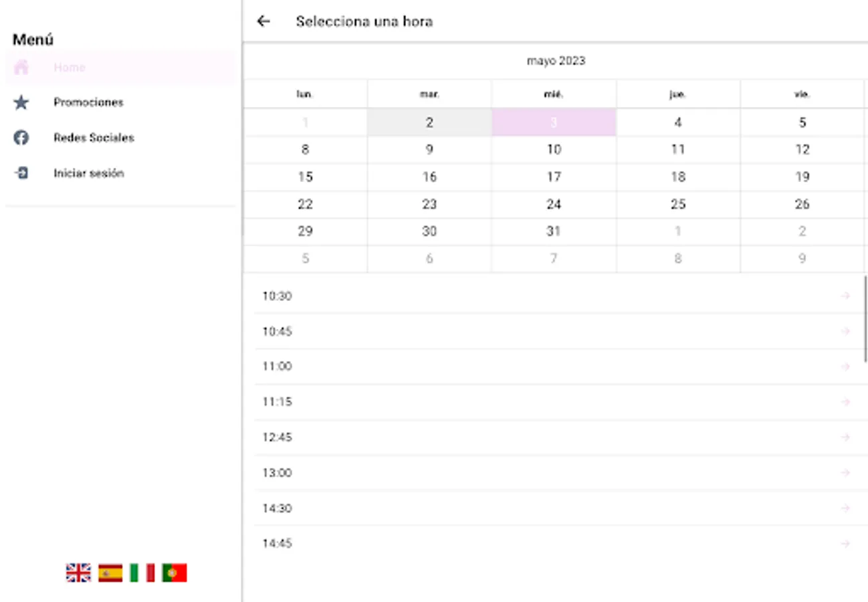Click the arrow on the 11:15 row
Image resolution: width=868 pixels, height=602 pixels.
[x=845, y=402]
